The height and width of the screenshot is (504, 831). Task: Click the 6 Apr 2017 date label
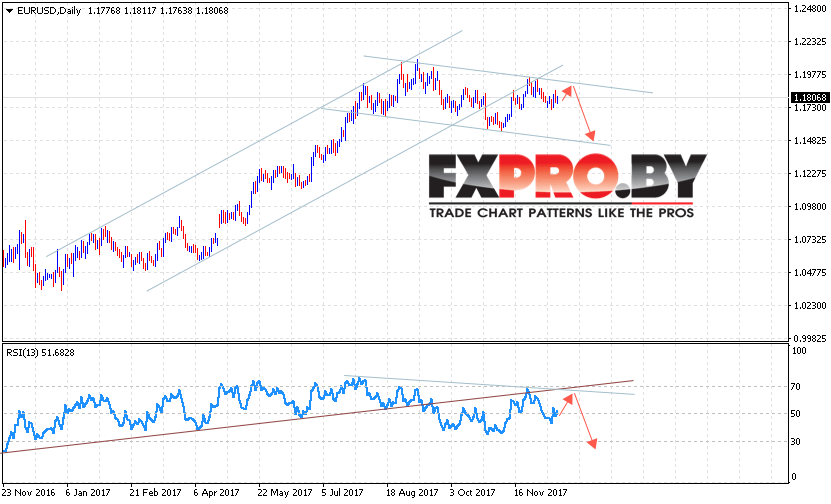(x=216, y=492)
